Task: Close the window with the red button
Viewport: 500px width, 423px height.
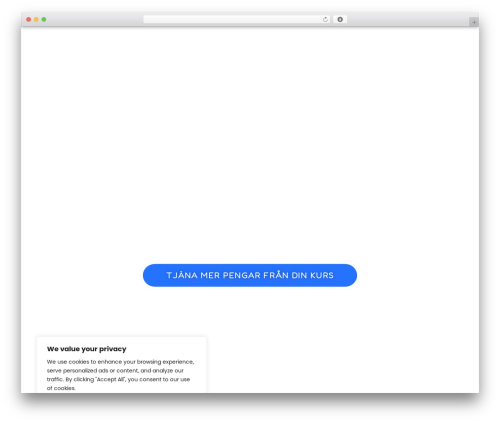Action: click(x=29, y=20)
